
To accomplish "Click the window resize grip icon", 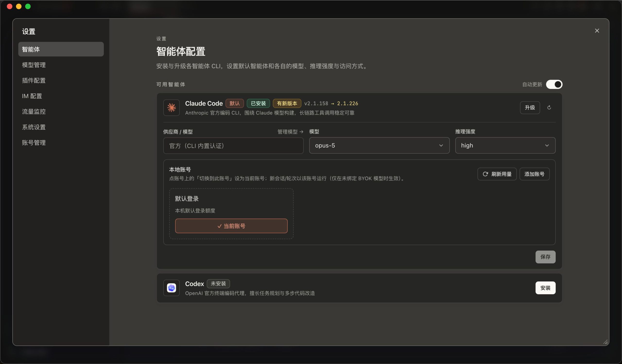I will (605, 342).
